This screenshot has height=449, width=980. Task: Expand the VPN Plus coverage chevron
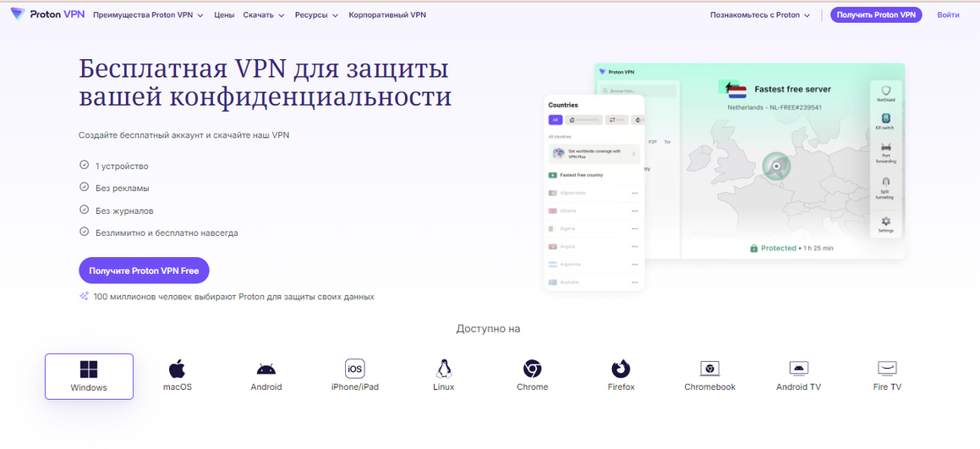(633, 154)
